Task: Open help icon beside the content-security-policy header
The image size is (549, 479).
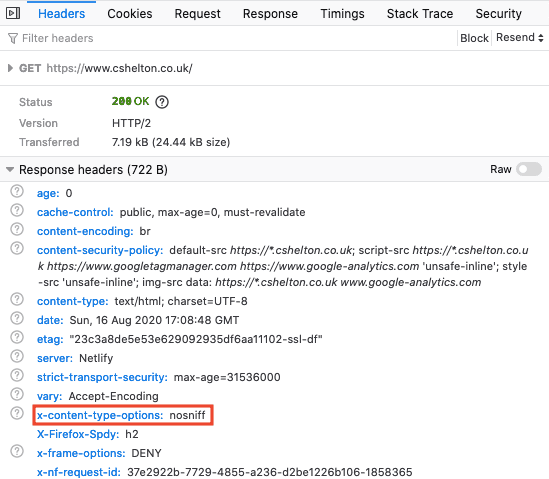Action: 17,248
